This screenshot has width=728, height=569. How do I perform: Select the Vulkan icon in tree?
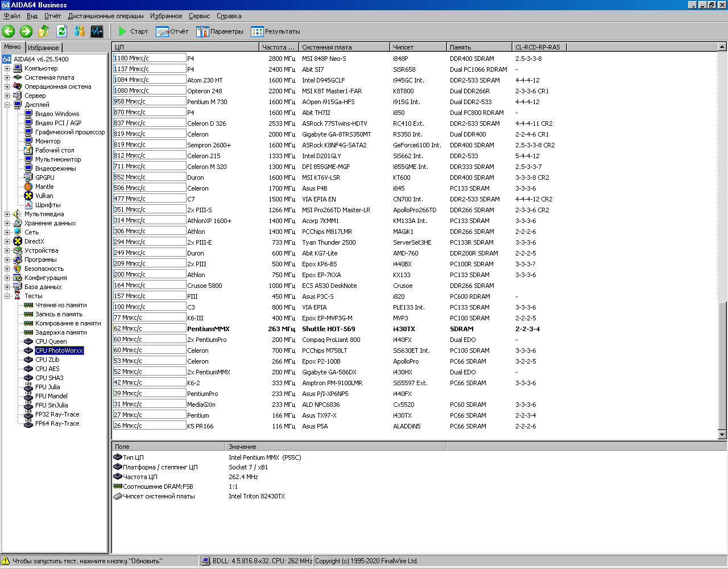coord(28,196)
